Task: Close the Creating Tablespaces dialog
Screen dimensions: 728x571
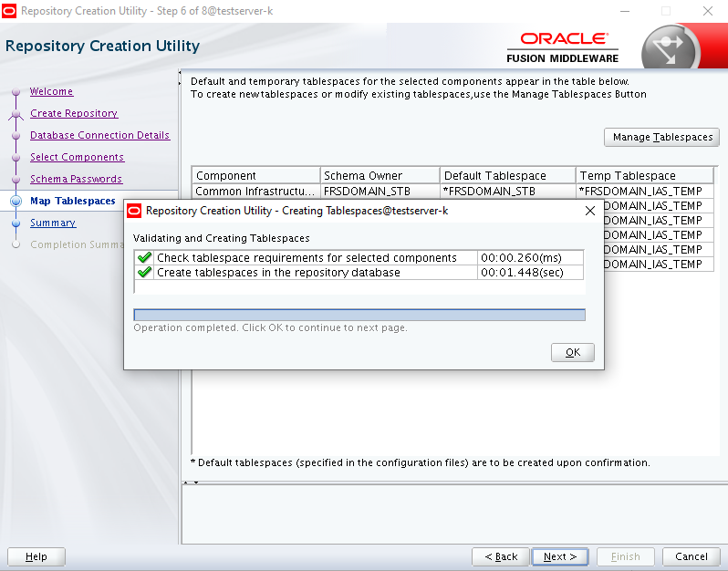Action: coord(590,211)
